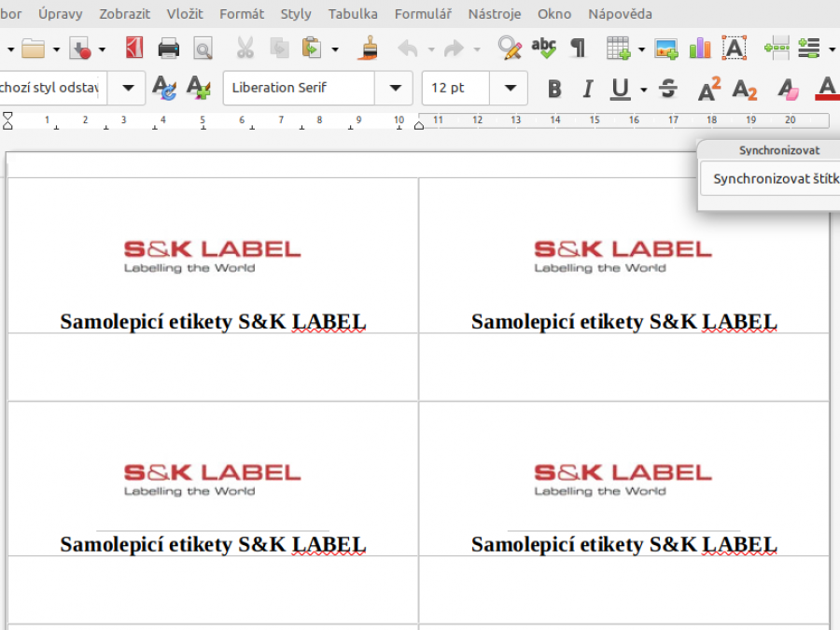This screenshot has width=840, height=630.
Task: Undo the last action
Action: tap(408, 49)
